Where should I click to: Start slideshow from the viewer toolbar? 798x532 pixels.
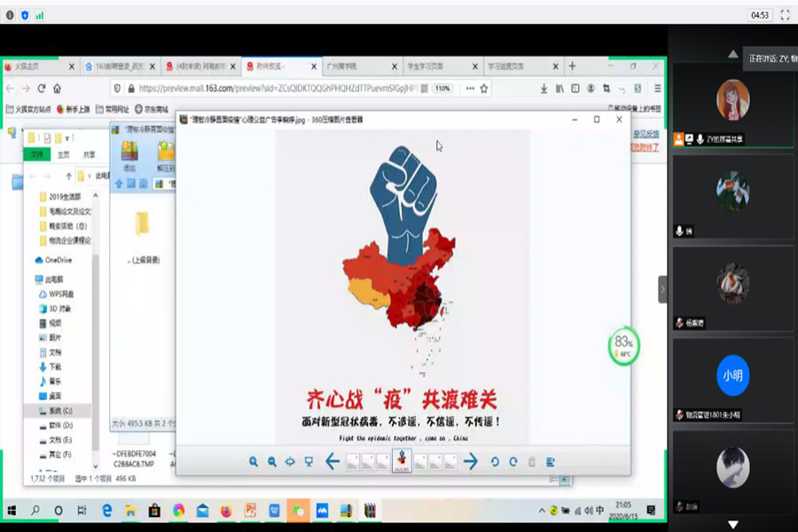pyautogui.click(x=309, y=462)
